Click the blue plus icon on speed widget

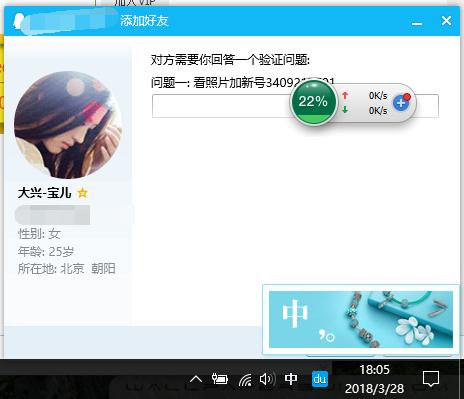pos(401,103)
